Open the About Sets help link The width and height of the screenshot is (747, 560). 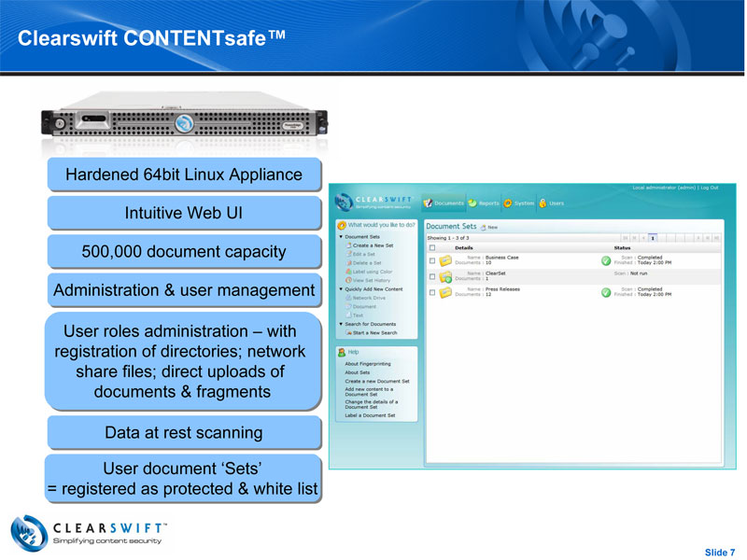coord(358,372)
